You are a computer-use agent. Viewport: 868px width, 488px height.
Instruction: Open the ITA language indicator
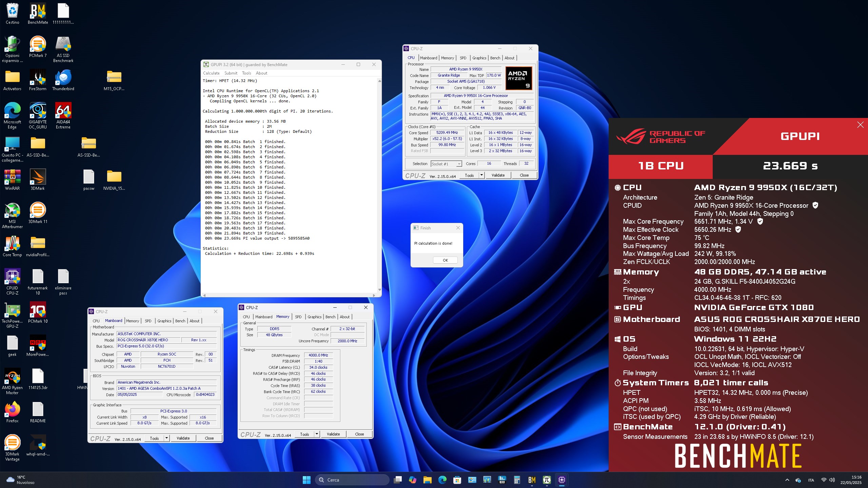(x=811, y=480)
